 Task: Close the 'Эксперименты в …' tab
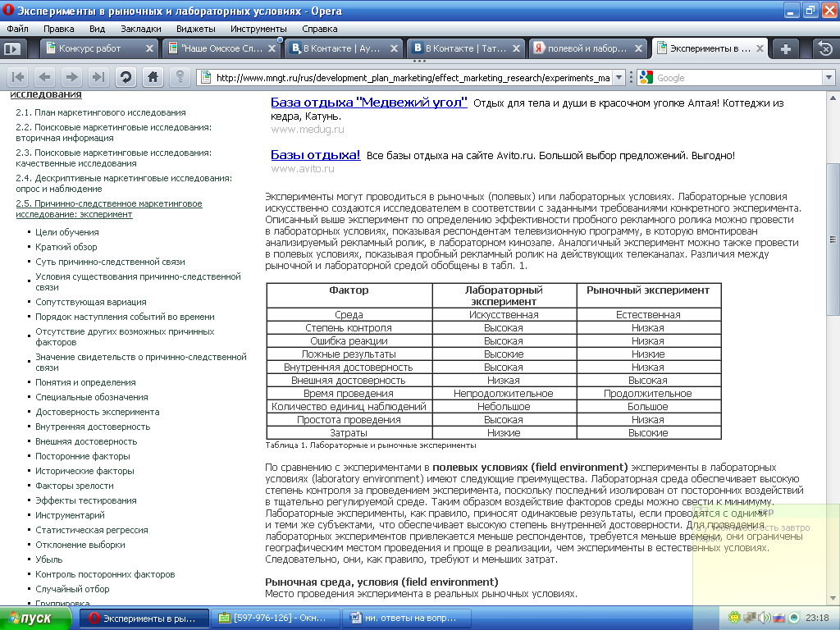coord(760,48)
